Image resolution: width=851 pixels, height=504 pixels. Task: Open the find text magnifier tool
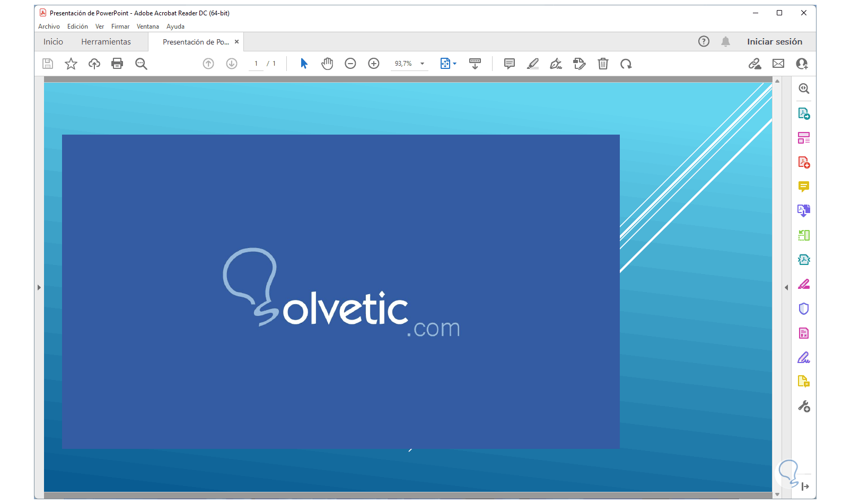click(x=141, y=64)
